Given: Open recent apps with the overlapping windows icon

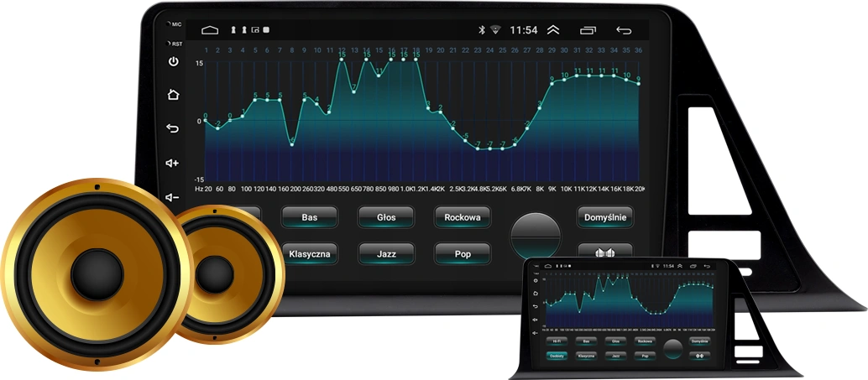Looking at the screenshot, I should pos(588,30).
